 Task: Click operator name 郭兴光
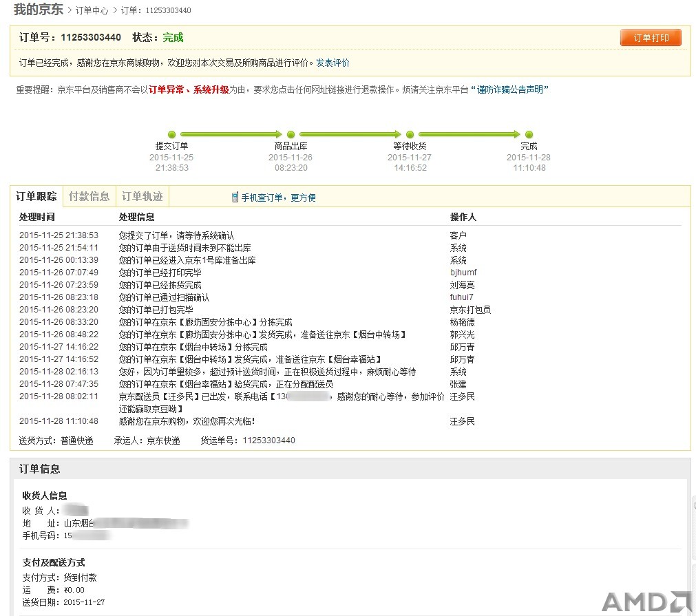[x=462, y=334]
